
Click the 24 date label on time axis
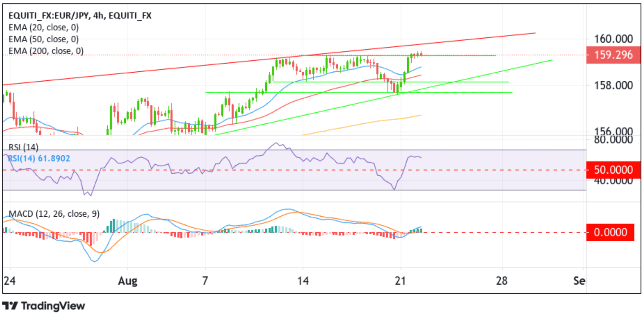pos(9,281)
